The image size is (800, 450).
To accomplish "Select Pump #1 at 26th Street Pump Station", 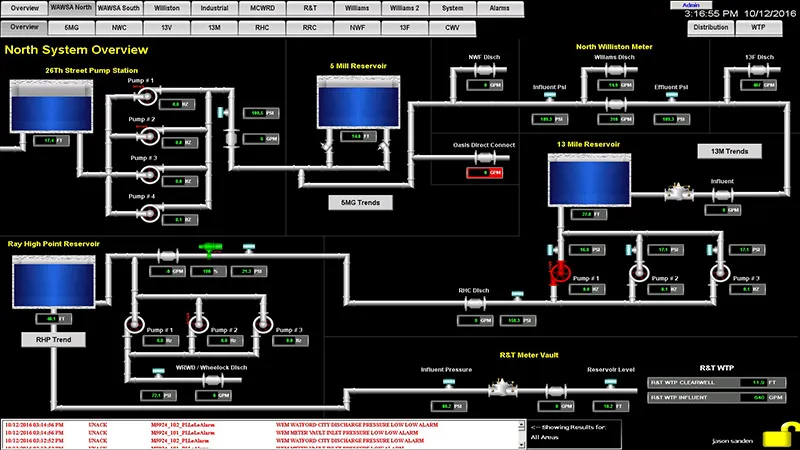I will (x=143, y=96).
